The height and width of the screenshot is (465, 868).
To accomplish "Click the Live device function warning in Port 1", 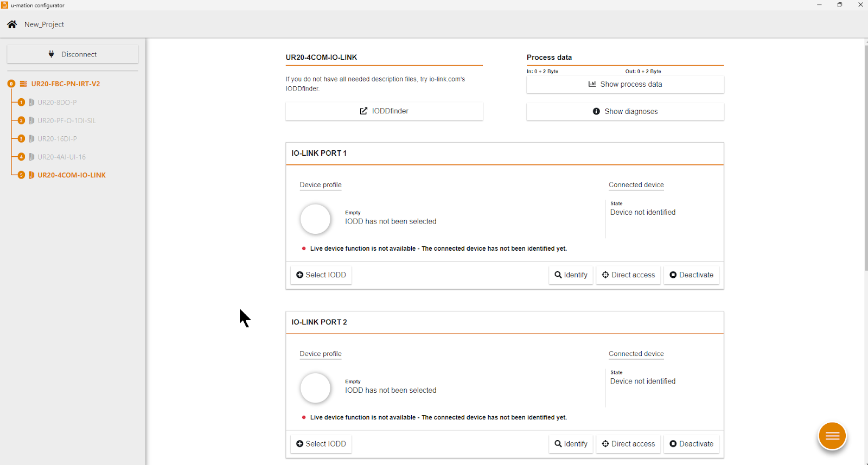I will tap(438, 249).
